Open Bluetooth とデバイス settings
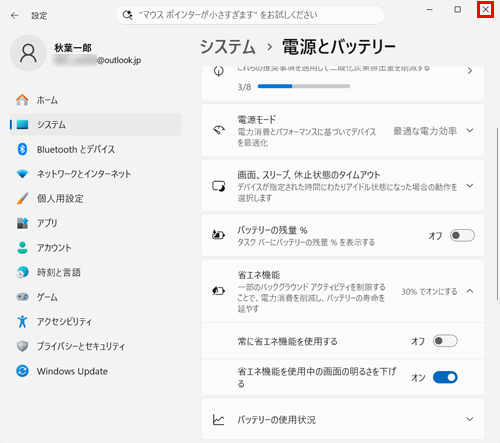Screen dimensions: 500x443 [x=96, y=149]
